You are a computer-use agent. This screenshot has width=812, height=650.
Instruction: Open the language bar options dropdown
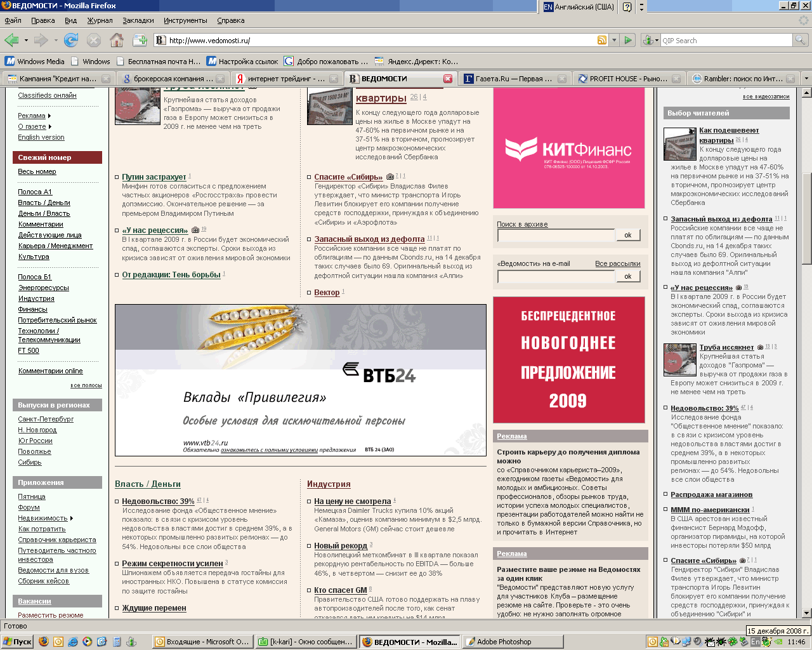tap(641, 7)
